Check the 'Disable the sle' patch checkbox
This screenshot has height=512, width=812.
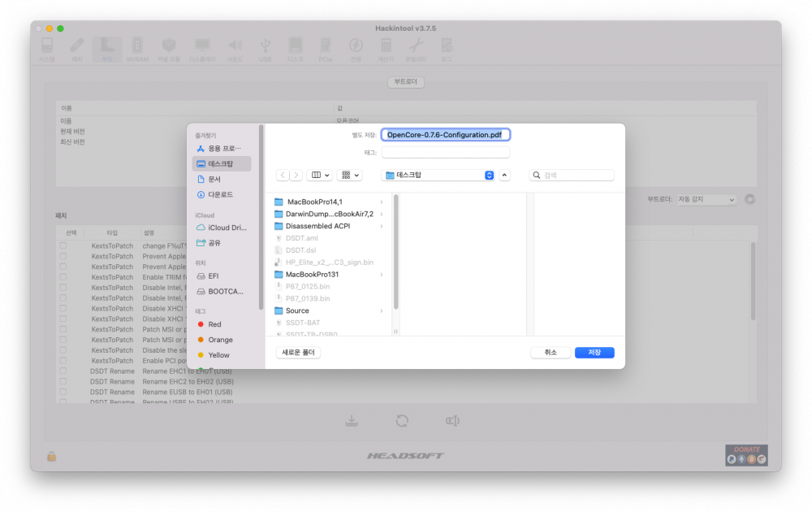pos(63,349)
